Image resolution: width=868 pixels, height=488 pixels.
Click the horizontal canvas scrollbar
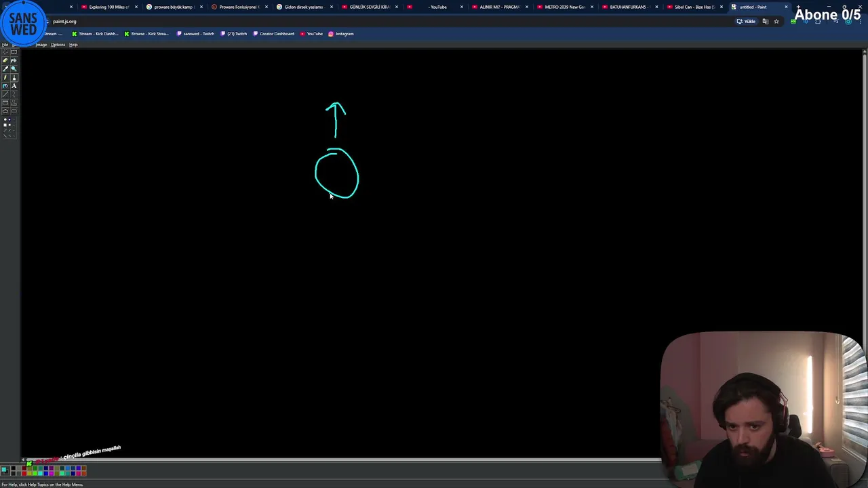pyautogui.click(x=342, y=460)
